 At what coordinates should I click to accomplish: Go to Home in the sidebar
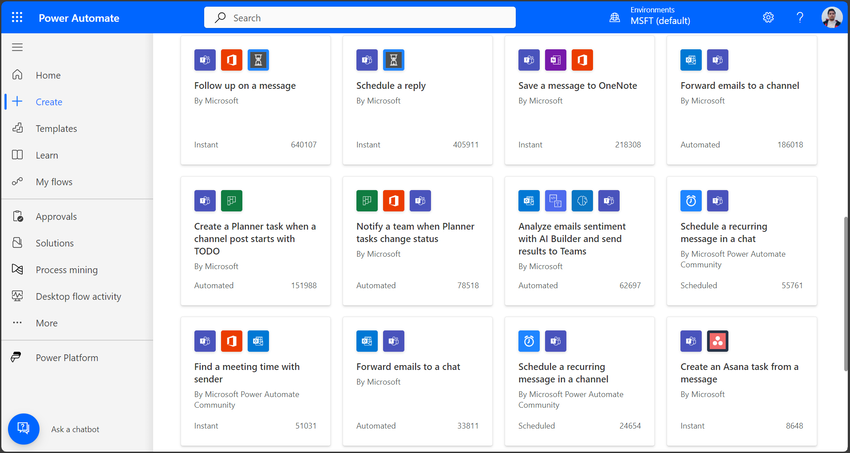[48, 75]
